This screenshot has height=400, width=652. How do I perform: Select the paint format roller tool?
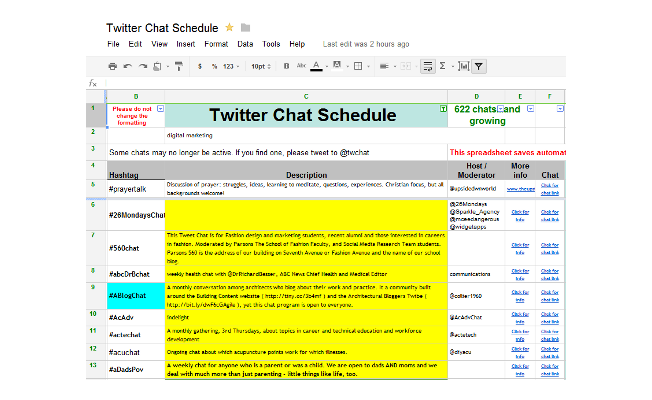(x=179, y=66)
